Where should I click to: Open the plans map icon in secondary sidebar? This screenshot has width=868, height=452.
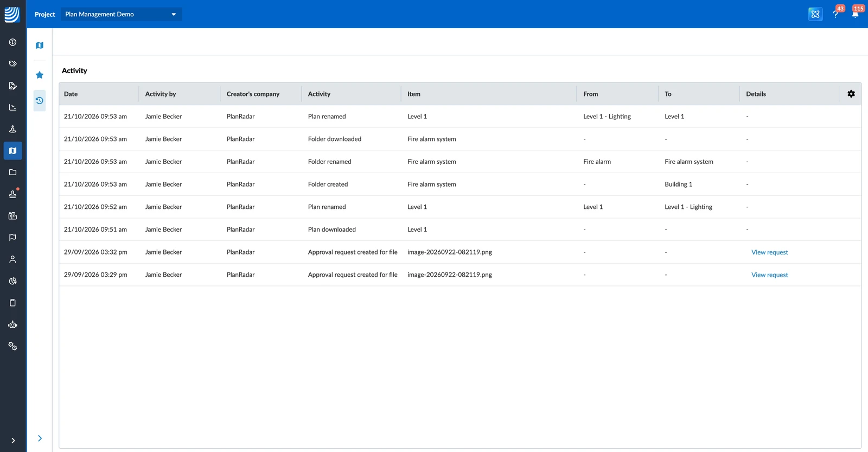coord(40,46)
